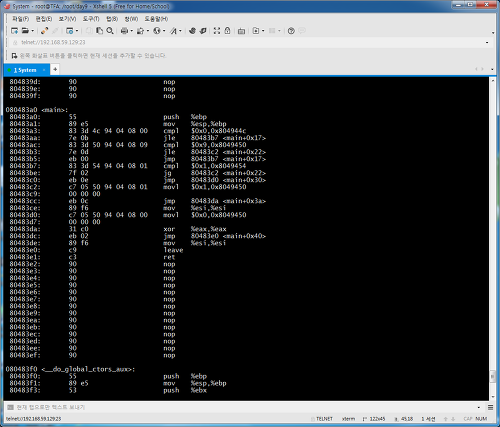Screen dimensions: 500x427
Task: Open the compose bar menu (three lines) icon
Action: tap(490, 407)
